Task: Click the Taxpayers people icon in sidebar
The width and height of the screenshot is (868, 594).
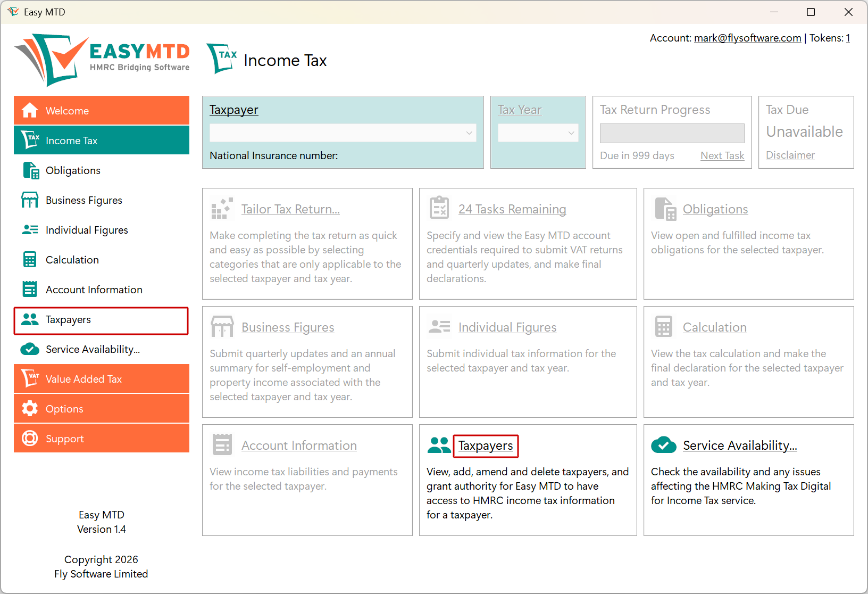Action: 30,319
